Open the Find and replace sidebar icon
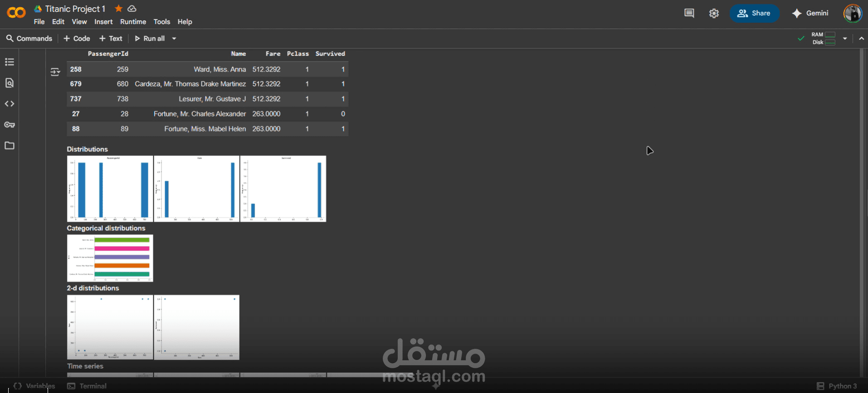Viewport: 868px width, 393px height. 10,82
